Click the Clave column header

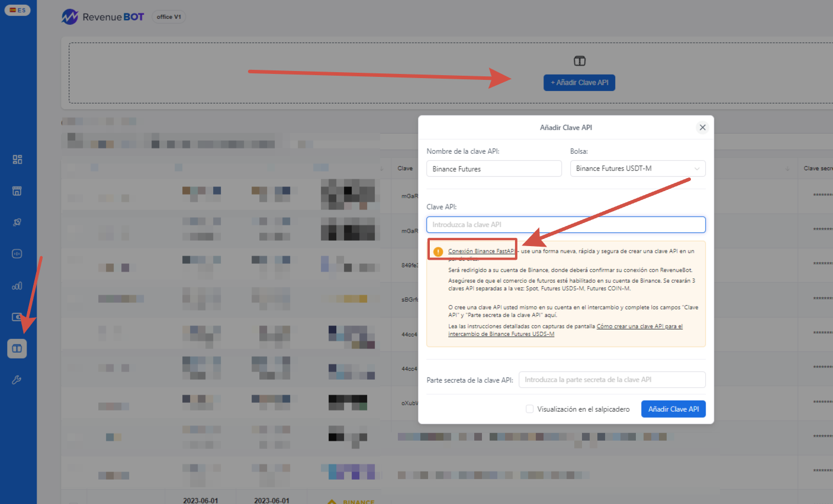(405, 169)
